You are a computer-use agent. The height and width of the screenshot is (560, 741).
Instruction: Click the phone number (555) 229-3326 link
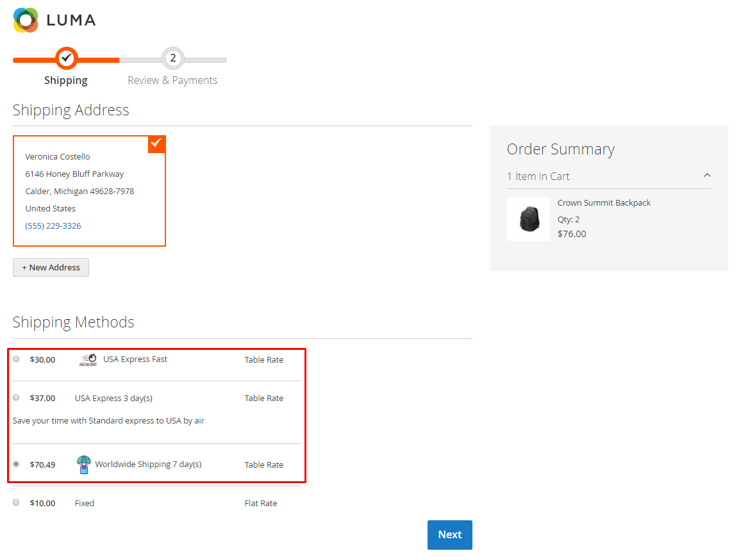(53, 226)
